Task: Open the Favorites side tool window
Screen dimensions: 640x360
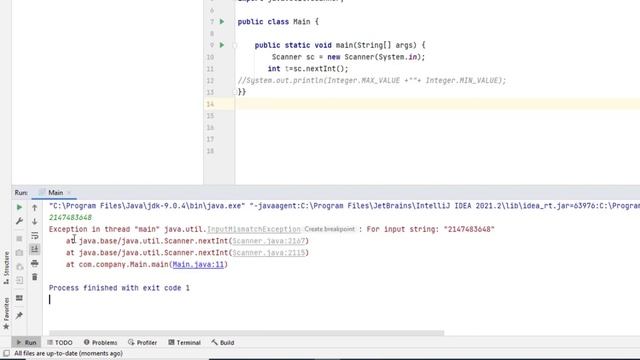Action: (6, 313)
